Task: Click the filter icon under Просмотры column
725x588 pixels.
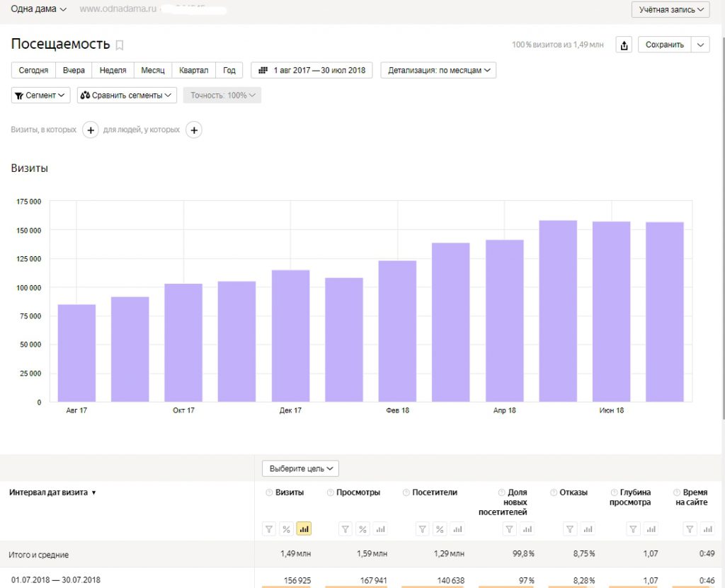Action: click(x=346, y=529)
